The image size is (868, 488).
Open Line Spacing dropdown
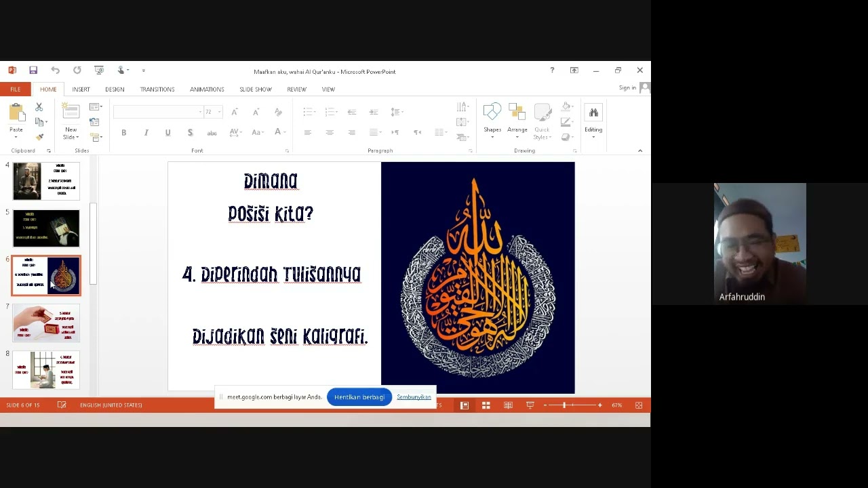click(x=397, y=112)
